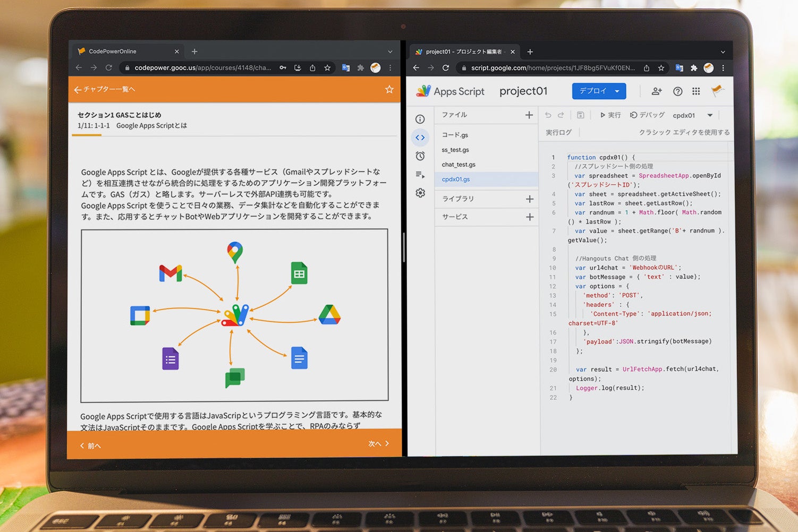Go back in the CodePowerOnline browser window
Viewport: 798px width, 532px height.
79,68
